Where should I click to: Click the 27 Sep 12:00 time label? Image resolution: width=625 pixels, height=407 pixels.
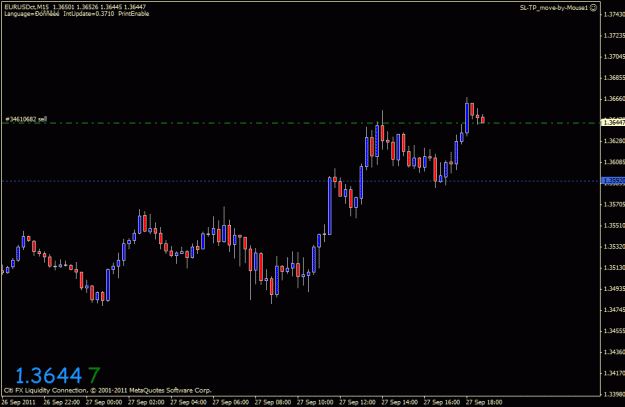357,402
